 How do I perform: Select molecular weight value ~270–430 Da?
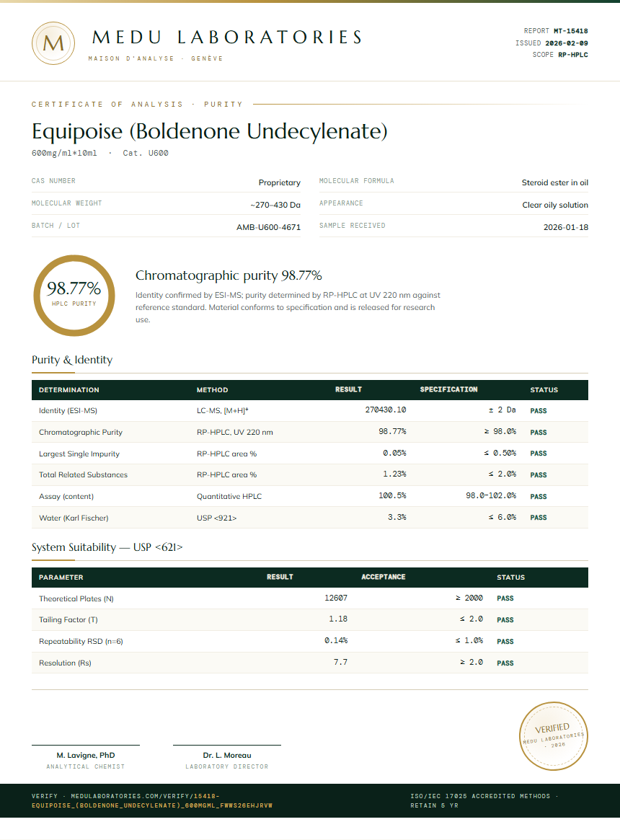coord(275,205)
